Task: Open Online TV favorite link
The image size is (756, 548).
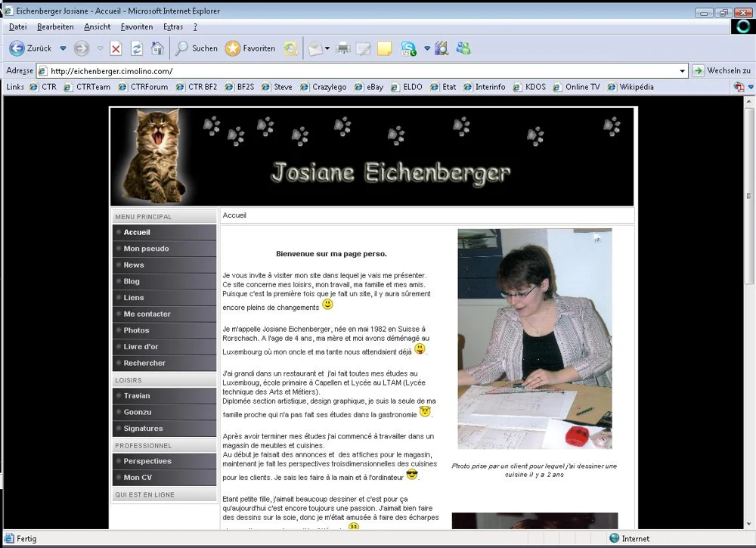Action: [x=577, y=87]
